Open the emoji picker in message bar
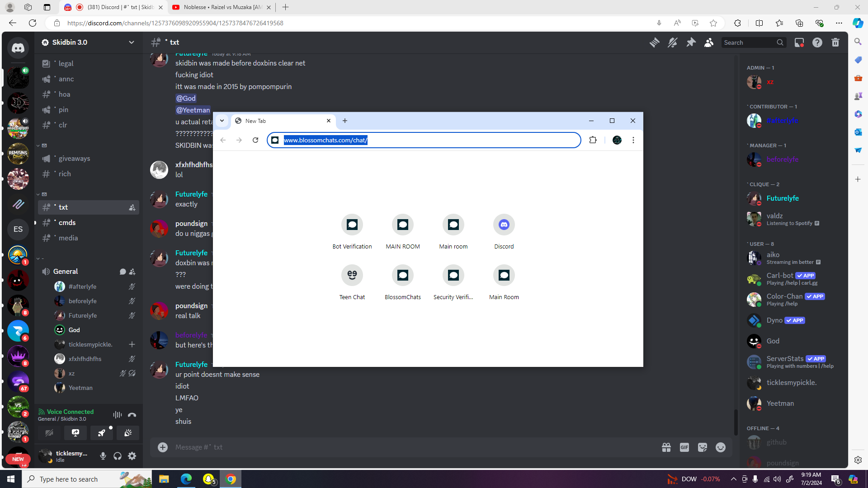Screen dimensions: 868x488 point(721,447)
